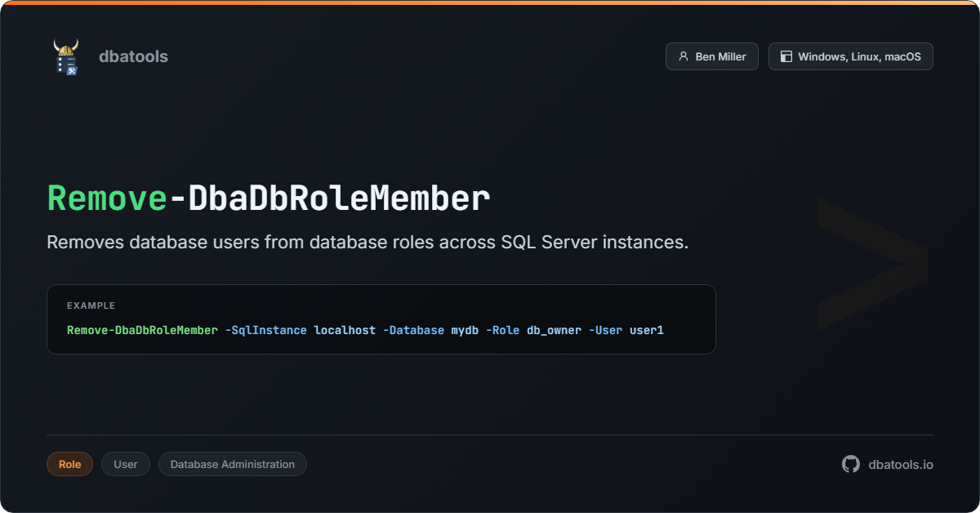Click the -Database parameter in the example
Screen dimensions: 980x513
pyautogui.click(x=413, y=330)
